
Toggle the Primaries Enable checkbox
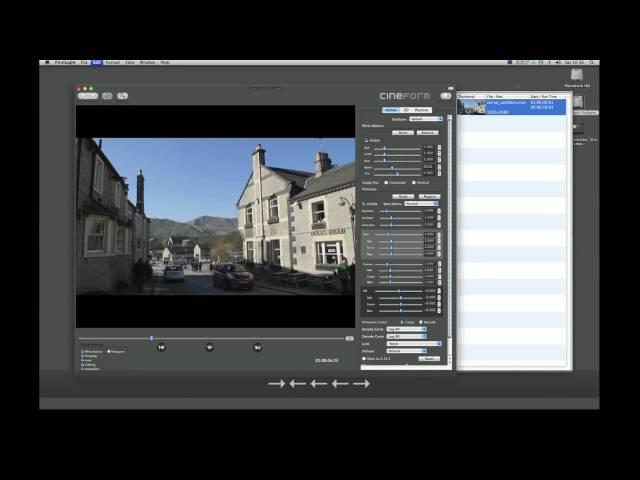tap(364, 204)
